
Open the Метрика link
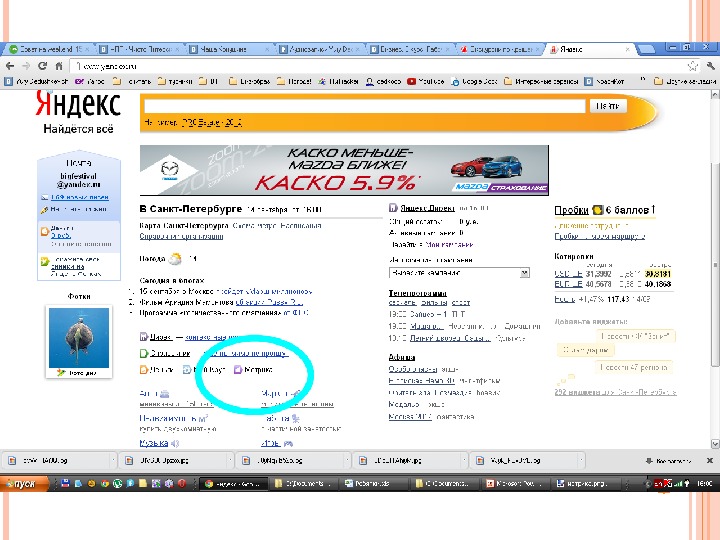click(259, 370)
